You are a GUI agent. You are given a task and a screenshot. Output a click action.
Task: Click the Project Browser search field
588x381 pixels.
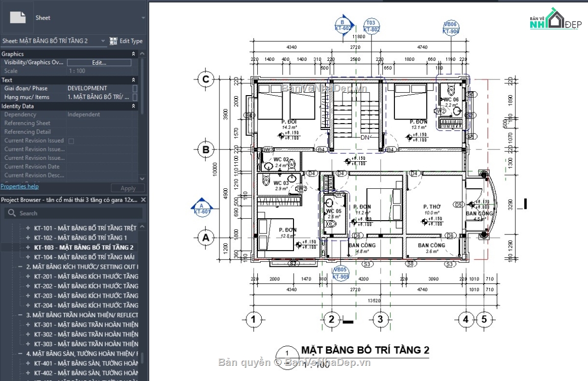[73, 213]
